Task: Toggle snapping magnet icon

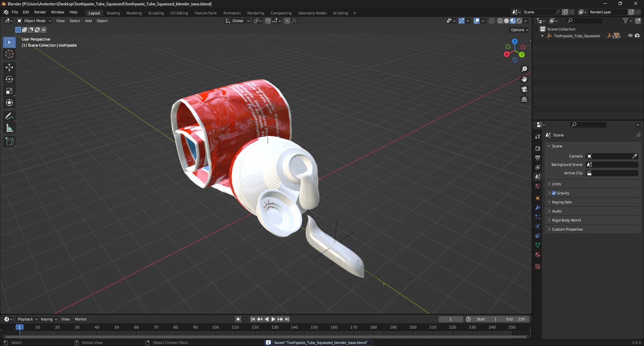Action: pos(268,21)
